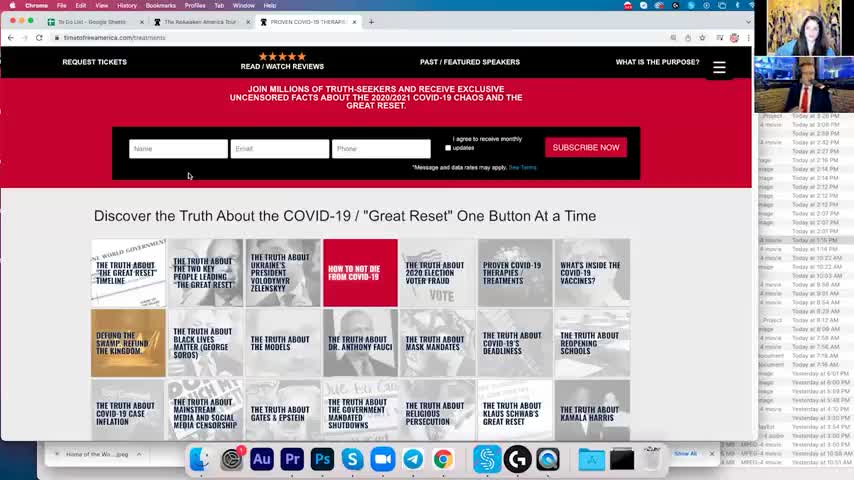854x480 pixels.
Task: Launch Adobe Premiere Pro from the dock
Action: (x=292, y=459)
